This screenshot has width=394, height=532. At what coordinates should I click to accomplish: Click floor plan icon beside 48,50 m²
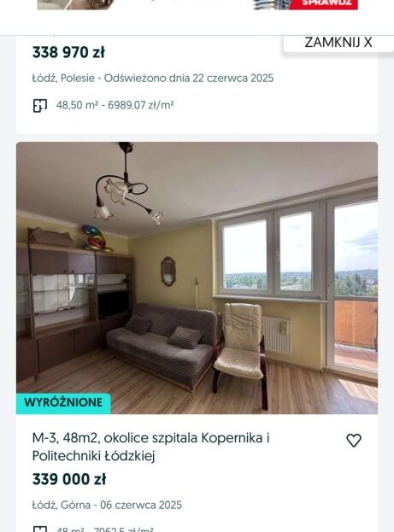pyautogui.click(x=40, y=106)
